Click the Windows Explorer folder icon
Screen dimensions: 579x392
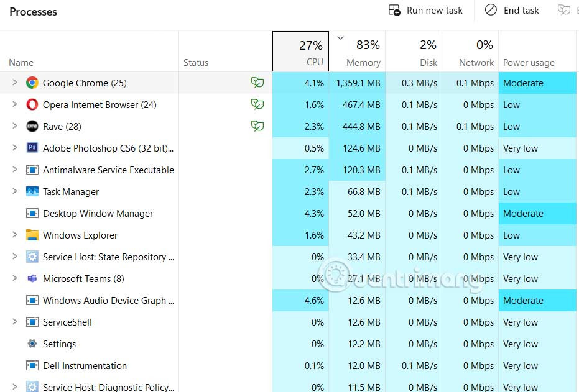pyautogui.click(x=32, y=235)
